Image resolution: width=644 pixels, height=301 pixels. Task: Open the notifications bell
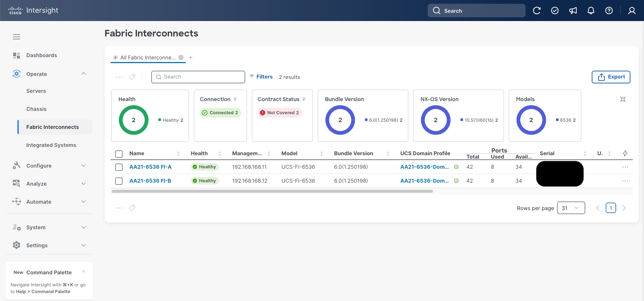[x=591, y=11]
